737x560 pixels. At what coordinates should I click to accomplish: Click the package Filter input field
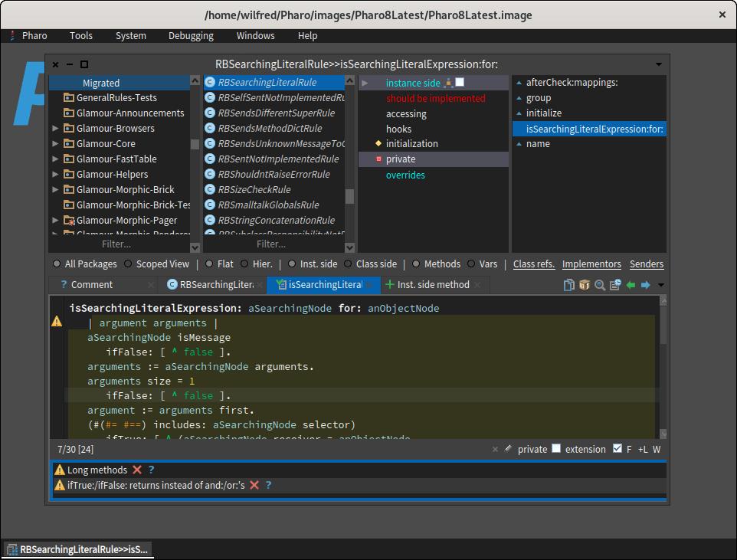(x=116, y=244)
